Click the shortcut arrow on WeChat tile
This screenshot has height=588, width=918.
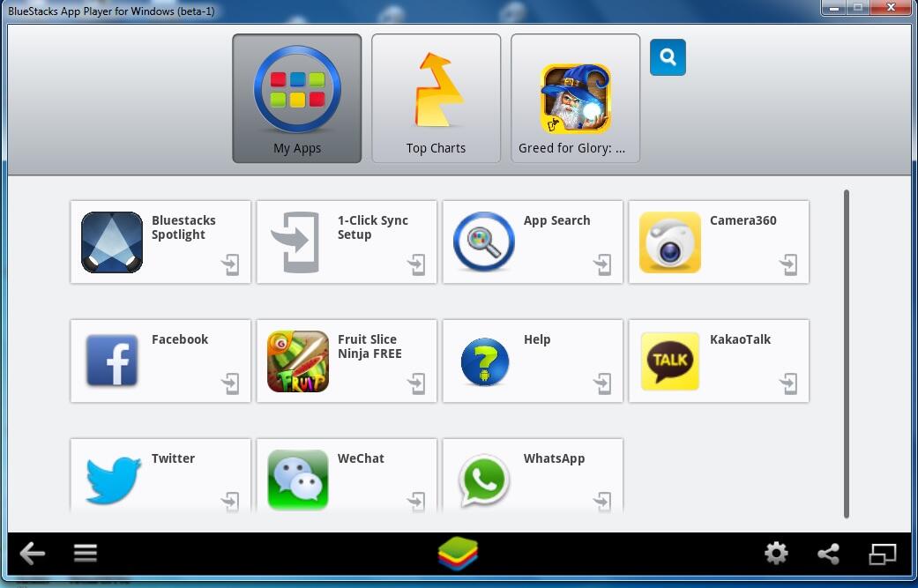(417, 502)
